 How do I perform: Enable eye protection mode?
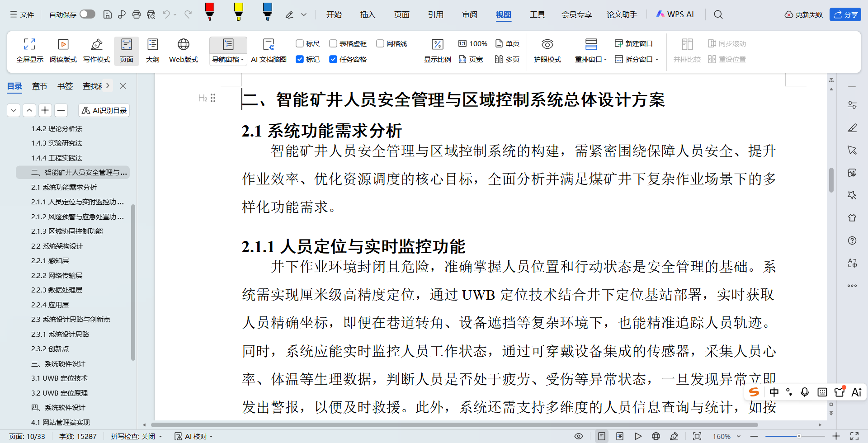click(x=547, y=50)
